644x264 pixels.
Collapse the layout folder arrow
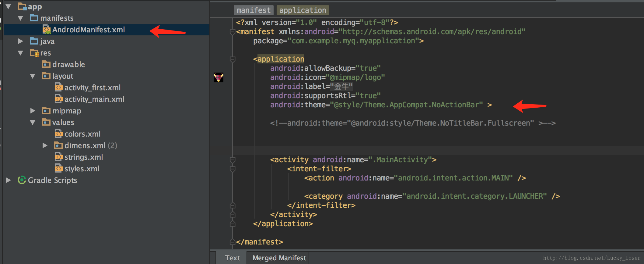coord(33,76)
